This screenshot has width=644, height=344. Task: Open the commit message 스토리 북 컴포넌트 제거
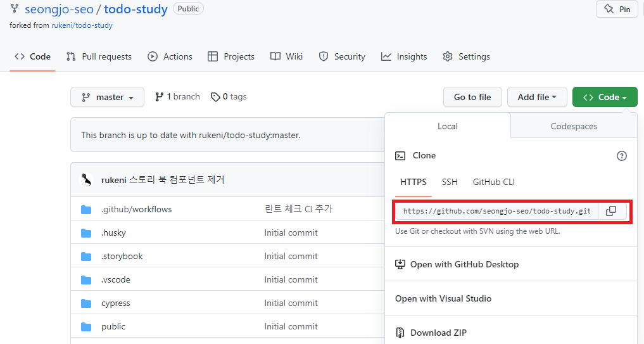177,180
